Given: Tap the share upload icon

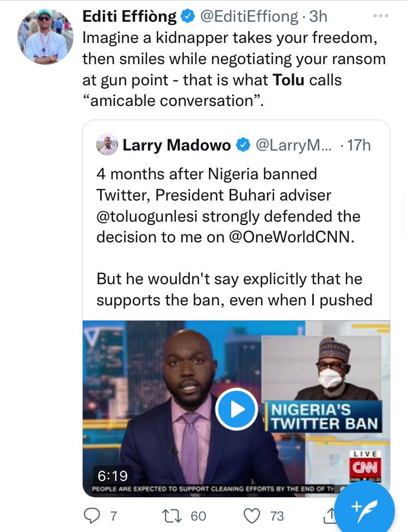Looking at the screenshot, I should [330, 515].
